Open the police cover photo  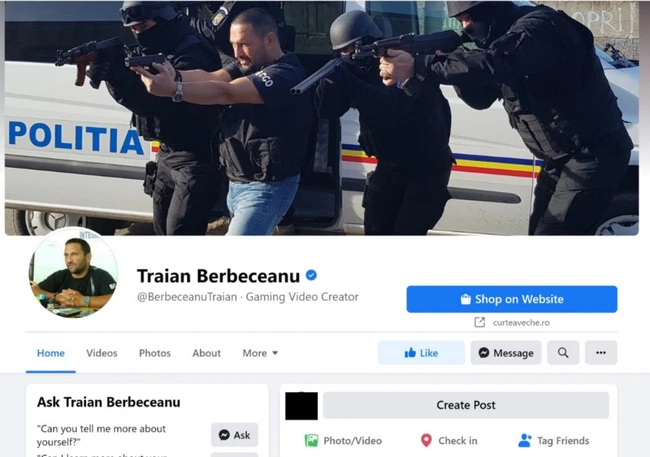point(322,118)
